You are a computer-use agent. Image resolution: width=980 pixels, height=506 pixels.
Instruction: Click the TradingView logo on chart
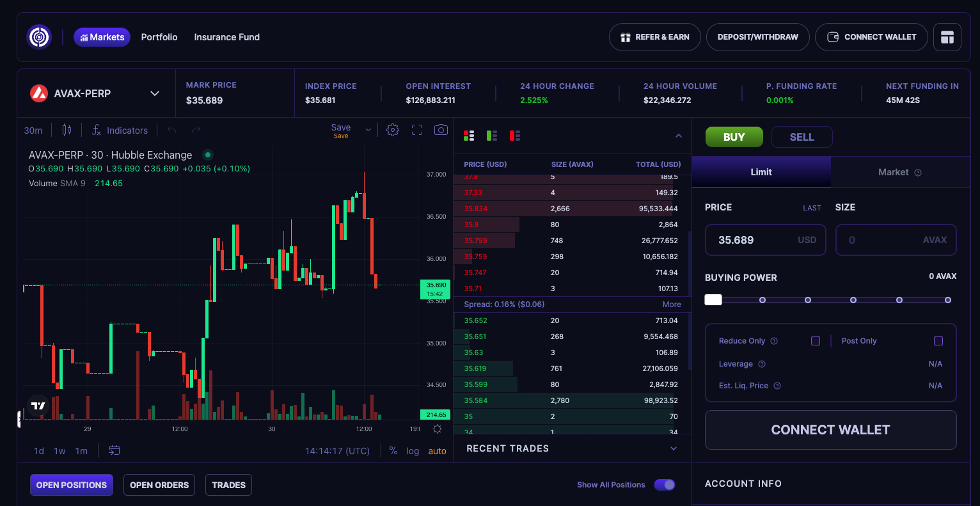(38, 406)
